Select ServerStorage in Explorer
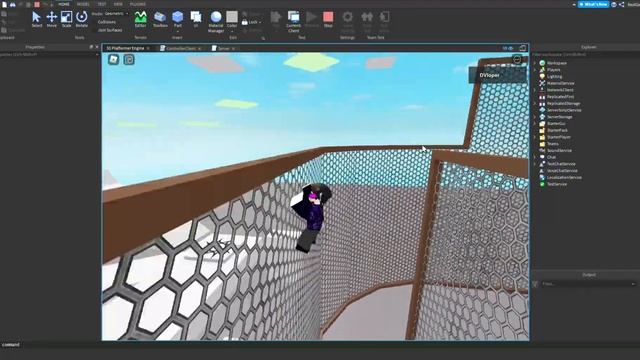The image size is (640, 360). 559,117
